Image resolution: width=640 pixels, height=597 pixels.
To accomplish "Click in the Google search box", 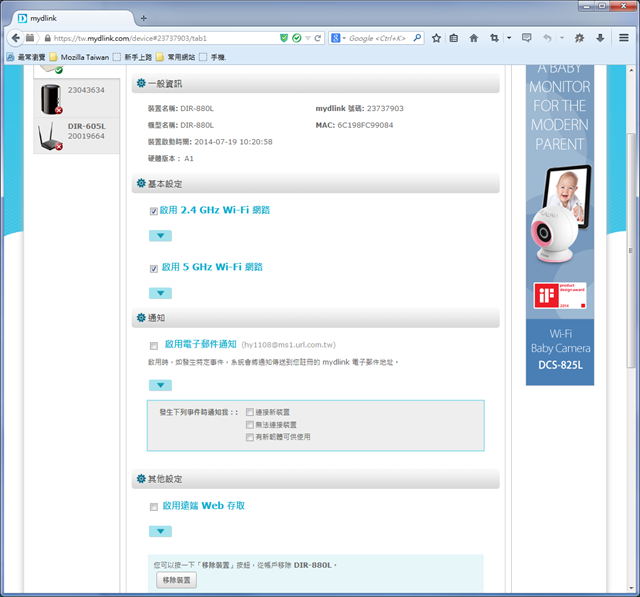I will click(377, 38).
